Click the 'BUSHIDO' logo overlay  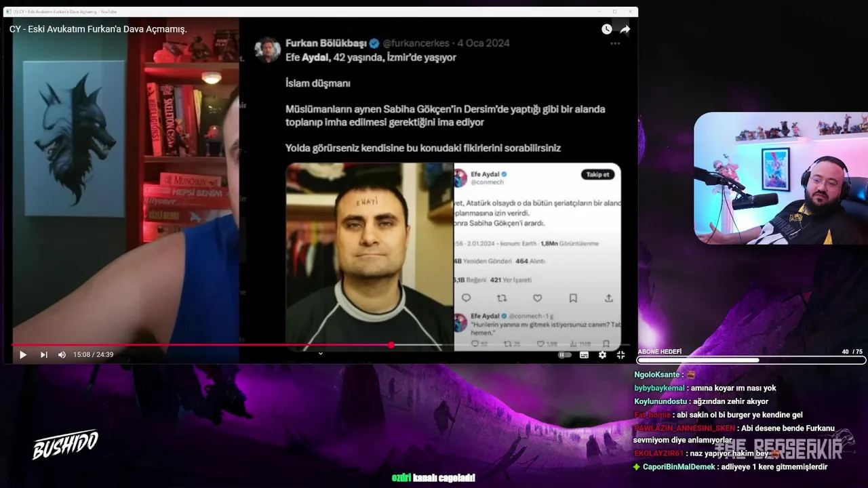tap(65, 444)
